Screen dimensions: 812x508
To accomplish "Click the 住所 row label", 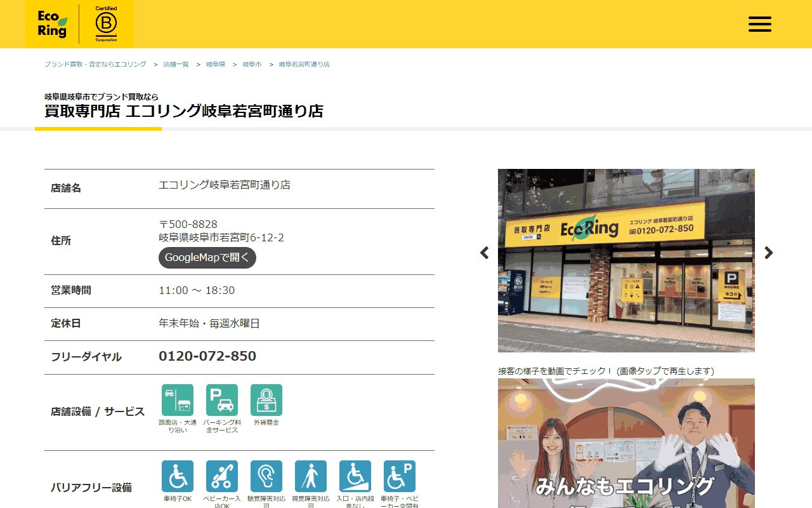I will (61, 241).
